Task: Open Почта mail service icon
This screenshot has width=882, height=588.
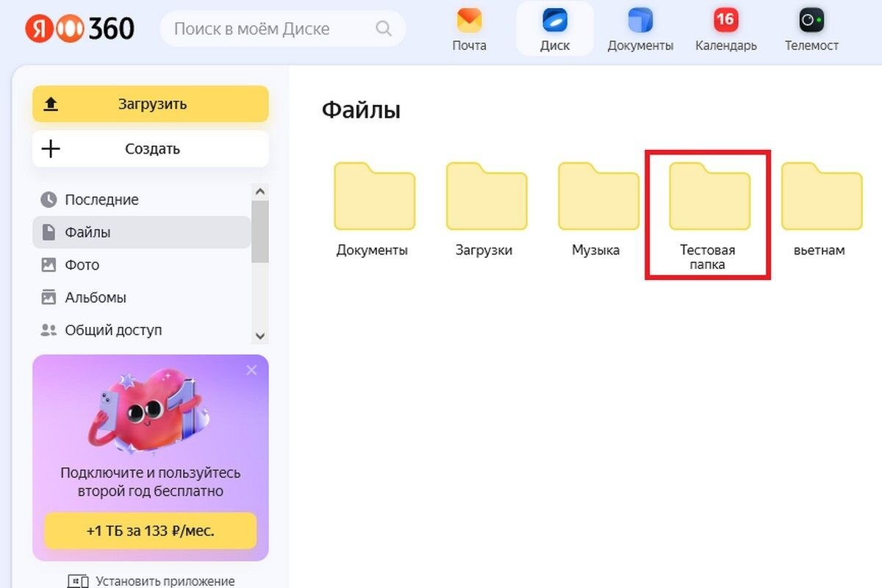Action: click(x=469, y=29)
